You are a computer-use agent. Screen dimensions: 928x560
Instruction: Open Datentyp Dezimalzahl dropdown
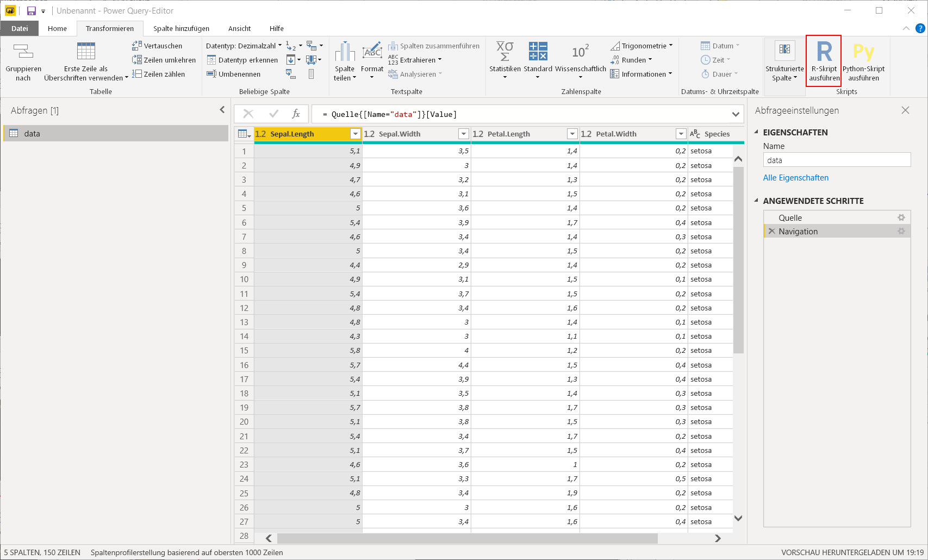244,46
